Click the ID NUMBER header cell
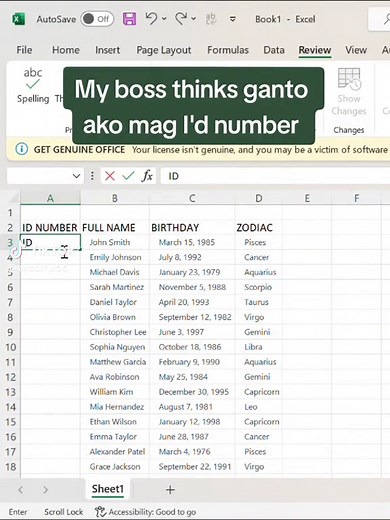The width and height of the screenshot is (390, 520). (50, 228)
